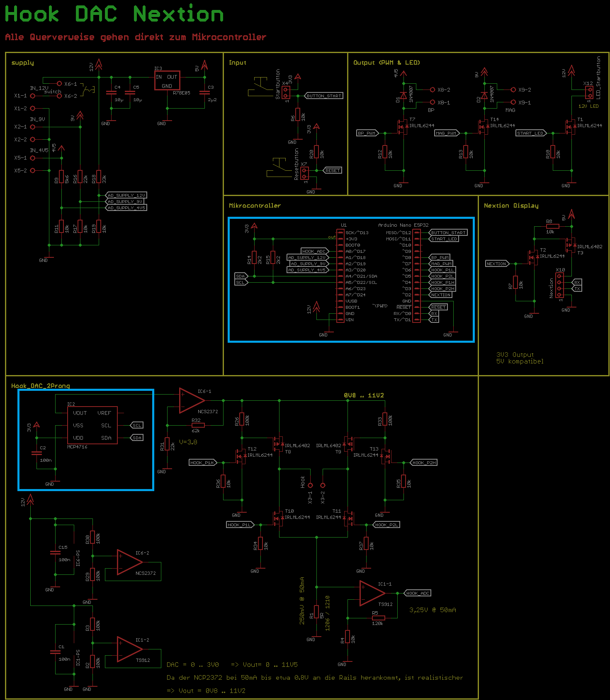Select MOSFET T9 IRLML6402 in H-bridge
Screen dimensions: 610x700
click(348, 444)
